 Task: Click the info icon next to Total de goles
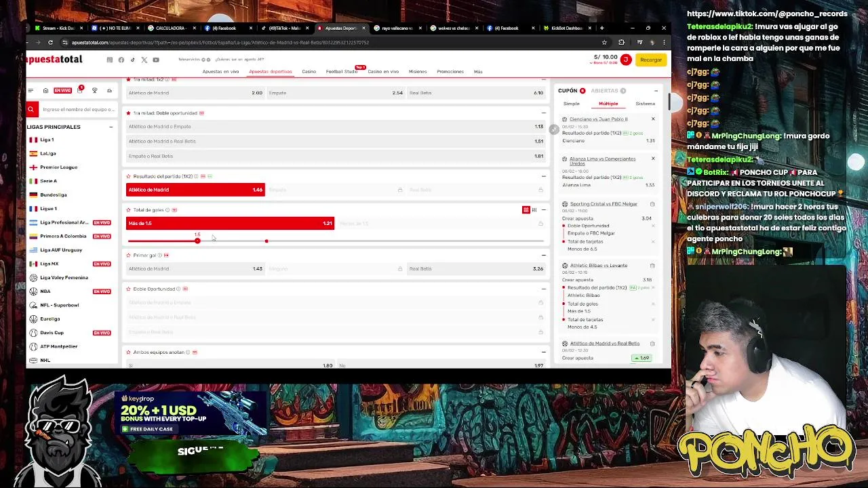pyautogui.click(x=168, y=210)
